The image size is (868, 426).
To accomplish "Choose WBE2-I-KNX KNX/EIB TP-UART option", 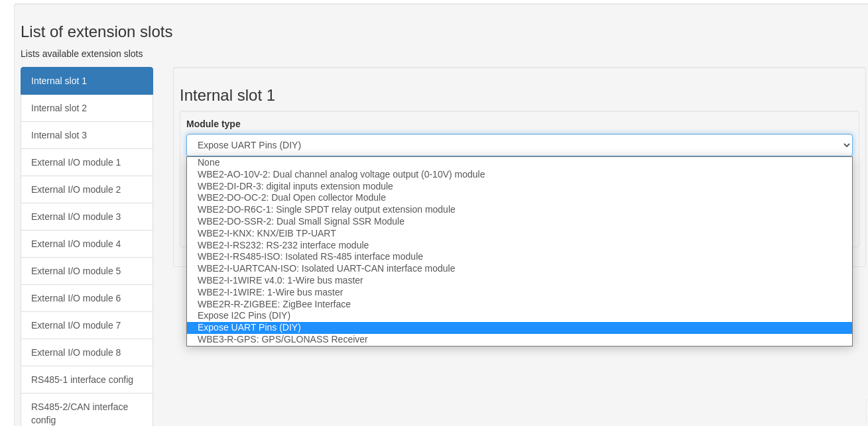I will coord(519,233).
